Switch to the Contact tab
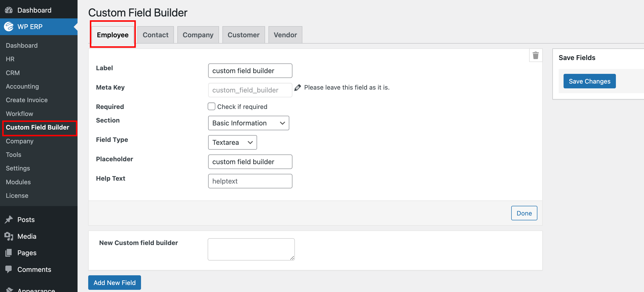Image resolution: width=644 pixels, height=292 pixels. (x=156, y=35)
